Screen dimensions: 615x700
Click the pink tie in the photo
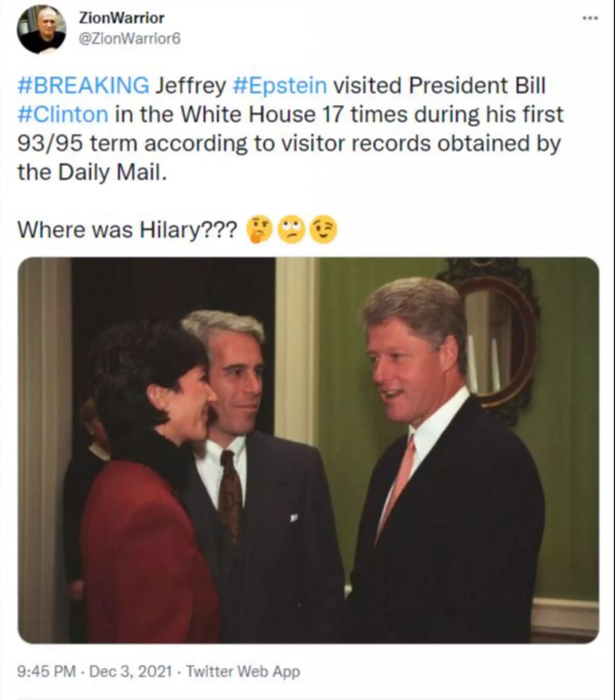(396, 484)
